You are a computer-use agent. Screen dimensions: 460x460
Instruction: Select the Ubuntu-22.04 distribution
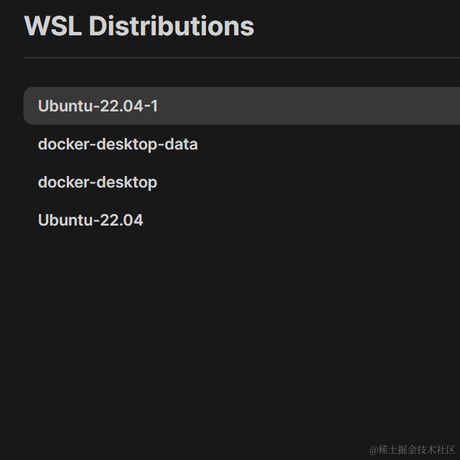(x=242, y=220)
